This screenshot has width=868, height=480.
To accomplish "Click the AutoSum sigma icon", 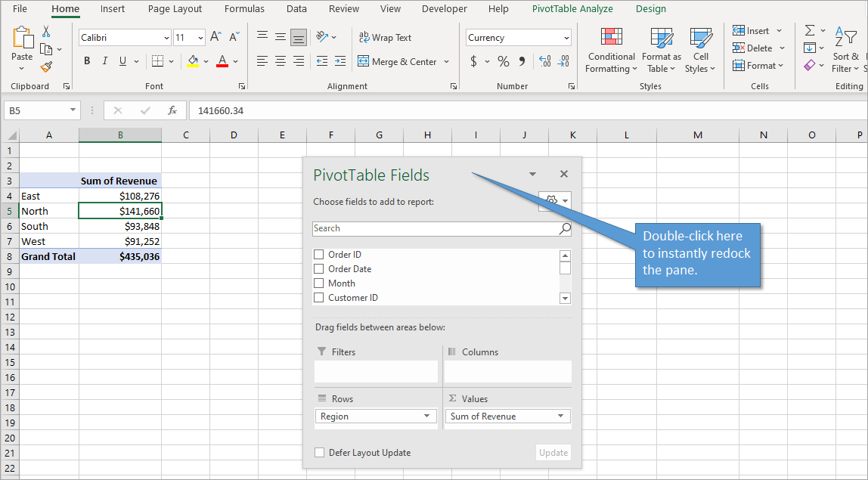I will click(x=809, y=30).
